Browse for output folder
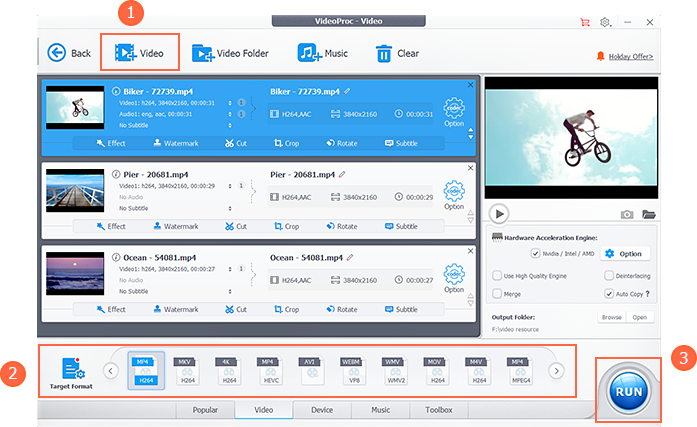 coord(612,317)
